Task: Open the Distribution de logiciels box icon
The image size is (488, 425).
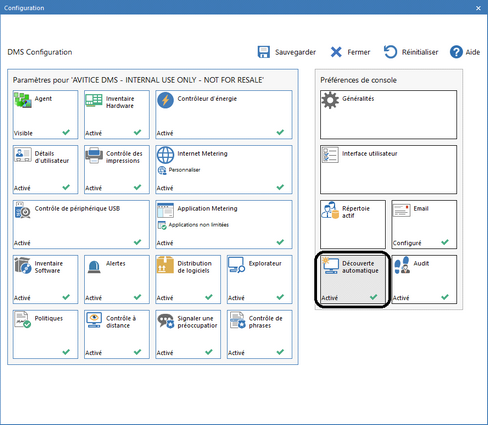Action: point(165,265)
